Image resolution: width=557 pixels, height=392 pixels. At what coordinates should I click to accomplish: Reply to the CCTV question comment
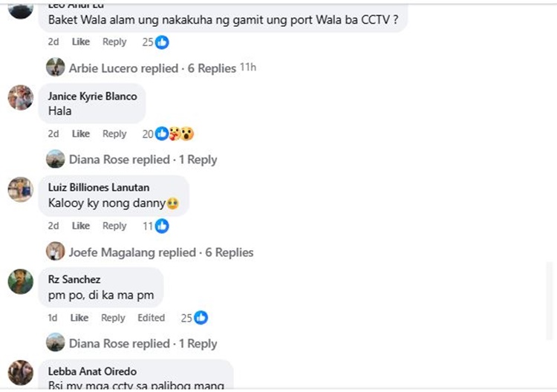coord(114,42)
